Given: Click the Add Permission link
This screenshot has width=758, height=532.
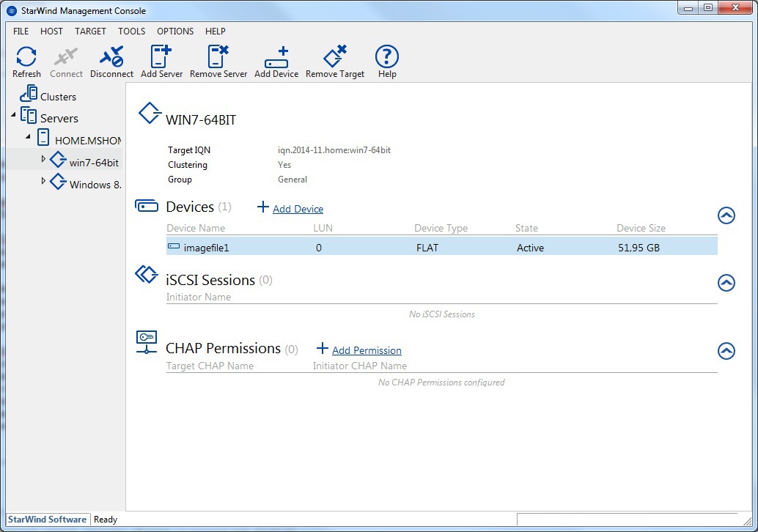Looking at the screenshot, I should coord(367,350).
